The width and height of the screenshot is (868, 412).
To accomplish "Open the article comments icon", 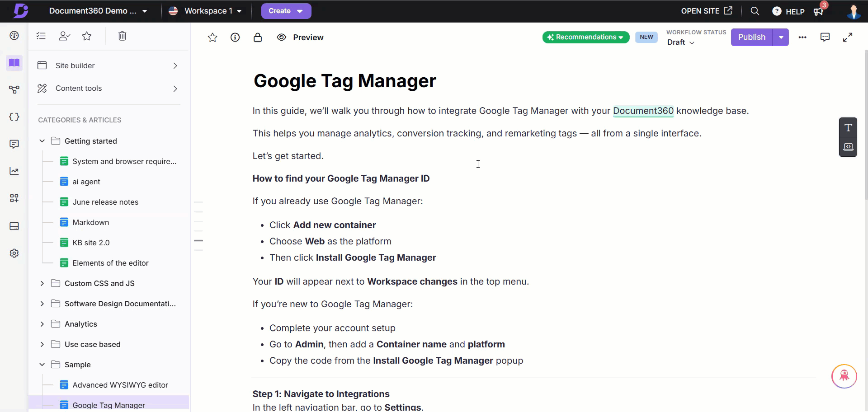I will coord(825,37).
